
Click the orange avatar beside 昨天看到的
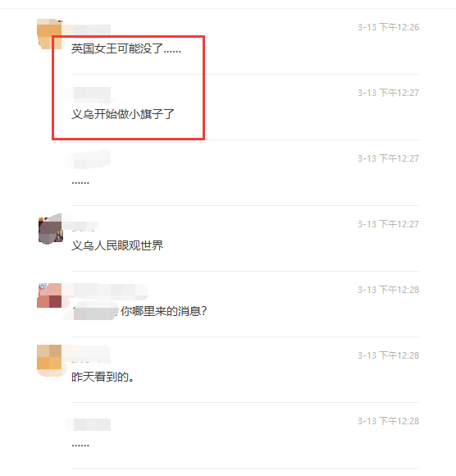click(x=49, y=360)
